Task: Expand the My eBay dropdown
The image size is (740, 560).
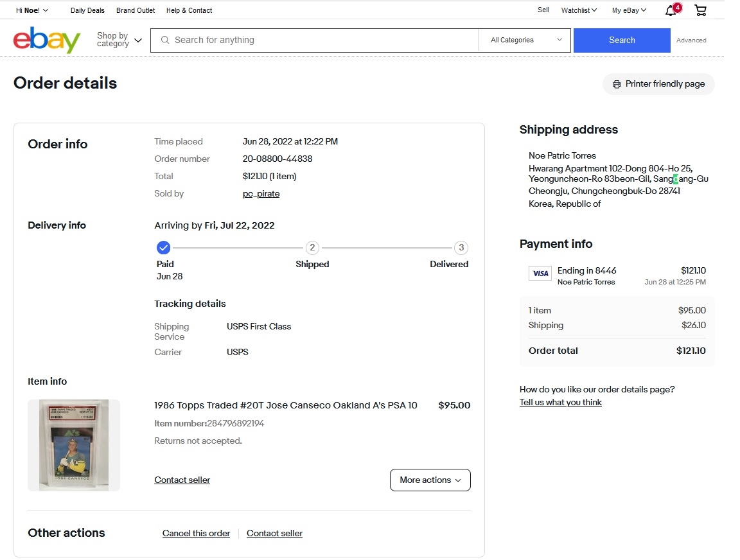Action: pyautogui.click(x=629, y=10)
